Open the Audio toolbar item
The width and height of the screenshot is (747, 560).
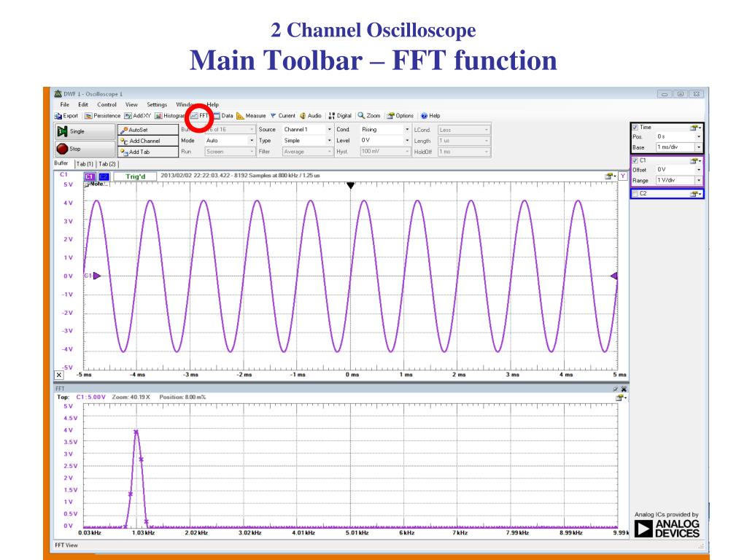(310, 116)
